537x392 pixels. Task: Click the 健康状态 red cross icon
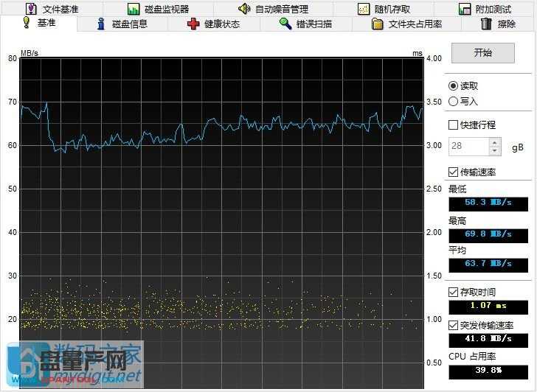(x=193, y=24)
